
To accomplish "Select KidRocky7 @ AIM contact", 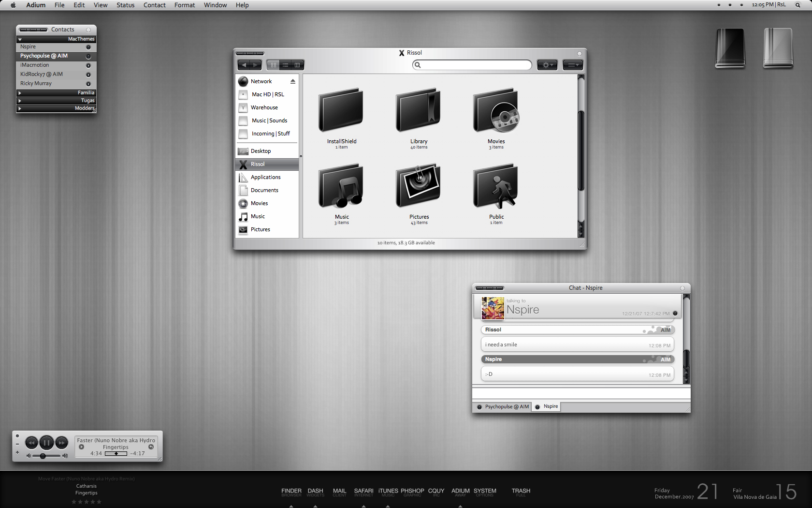I will [56, 75].
